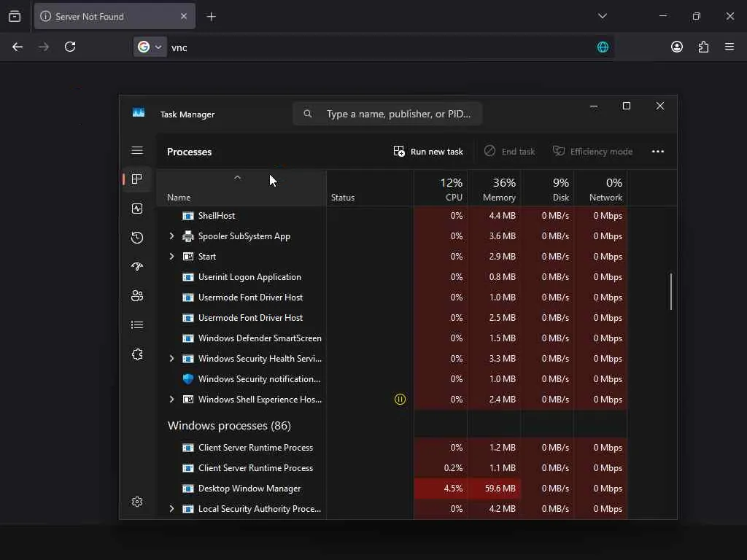Reload the browser page
747x560 pixels.
pyautogui.click(x=70, y=47)
